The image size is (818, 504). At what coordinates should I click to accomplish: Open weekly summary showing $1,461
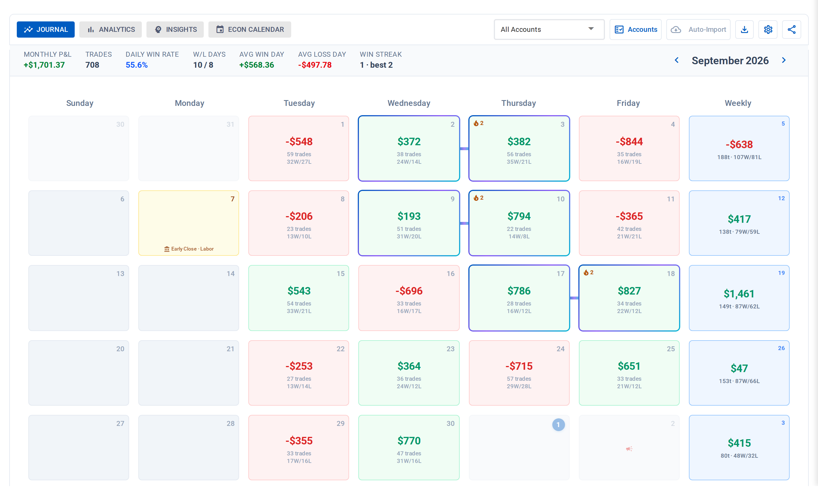739,298
